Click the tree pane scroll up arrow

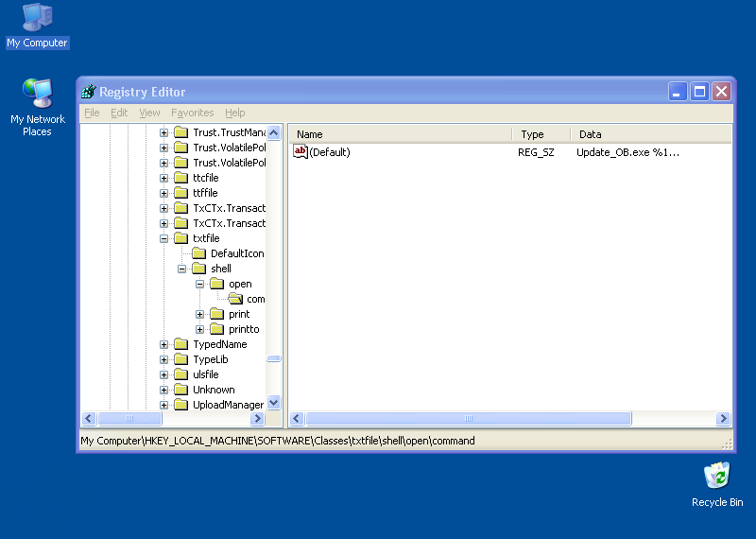[x=274, y=132]
